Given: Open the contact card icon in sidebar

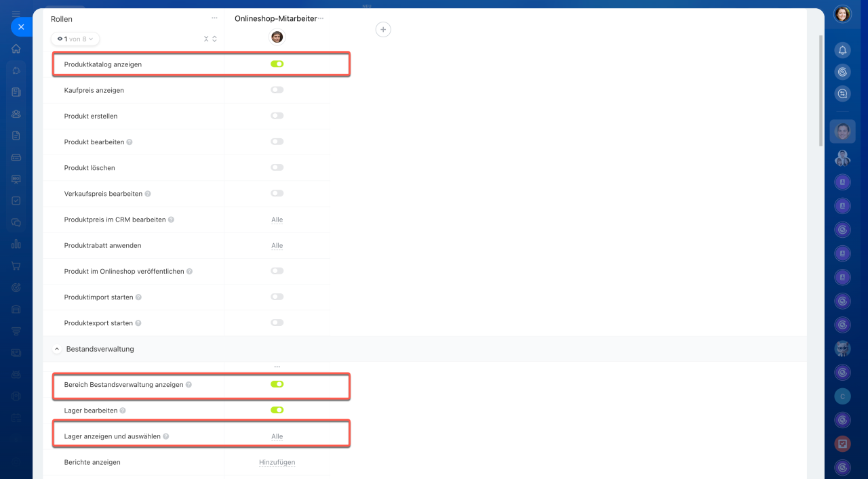Looking at the screenshot, I should point(16,352).
